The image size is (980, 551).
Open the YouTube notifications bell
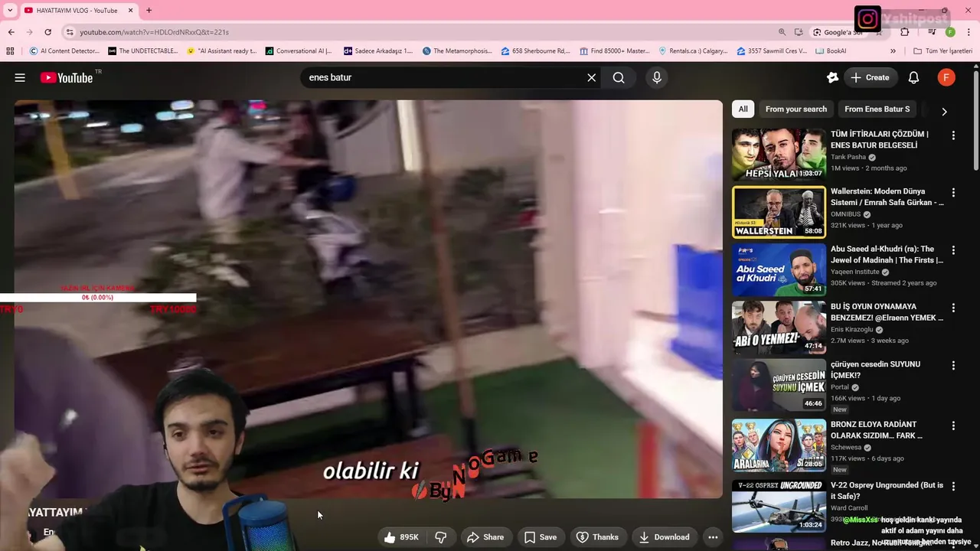pos(913,77)
